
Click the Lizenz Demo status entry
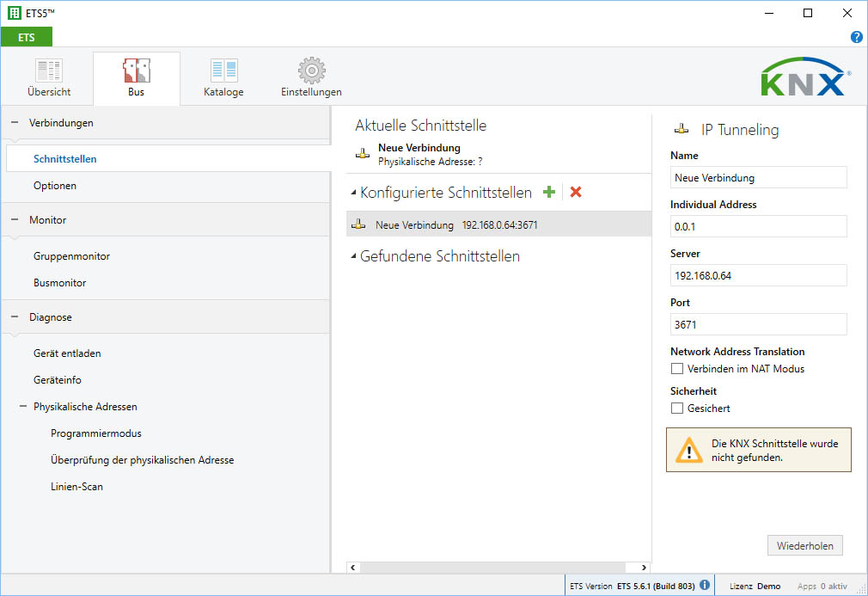click(755, 586)
